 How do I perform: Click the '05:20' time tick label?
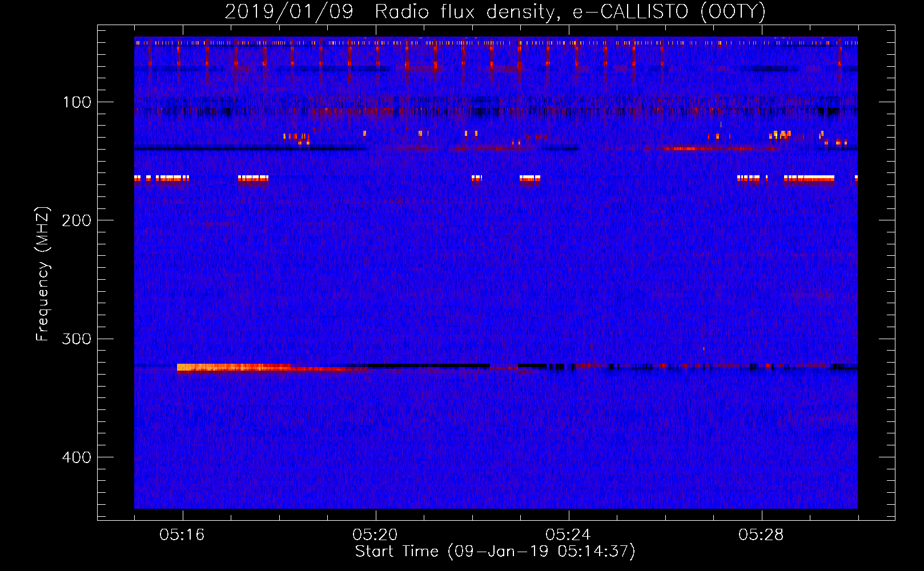[x=375, y=535]
